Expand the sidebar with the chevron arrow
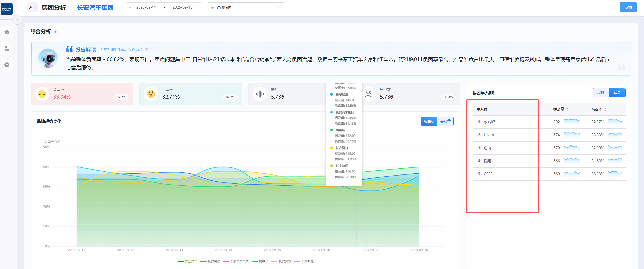 pyautogui.click(x=17, y=20)
